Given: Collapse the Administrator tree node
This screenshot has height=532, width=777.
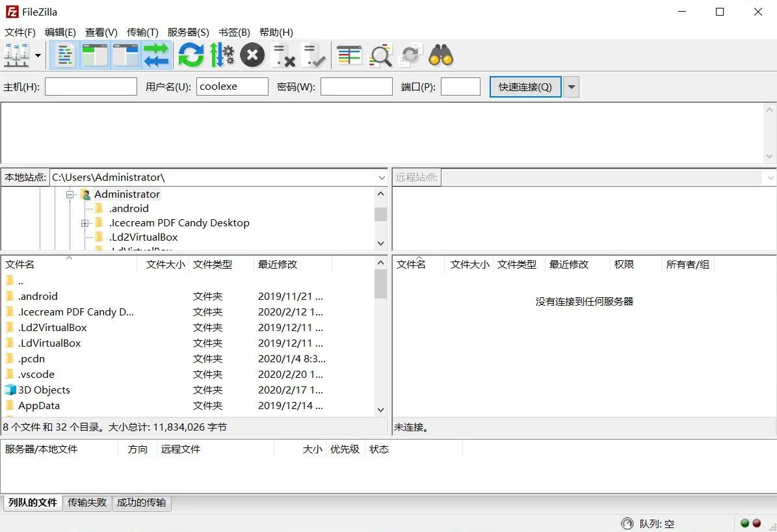Looking at the screenshot, I should tap(70, 194).
